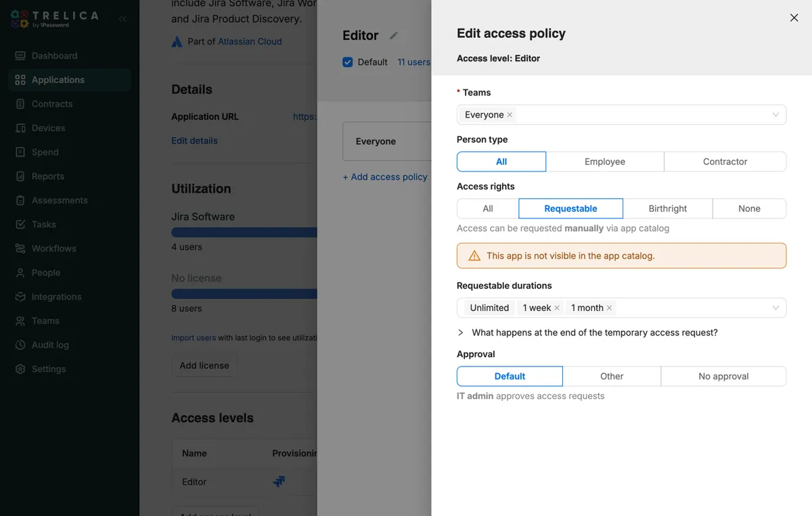Click the Application URL value link

[x=305, y=116]
